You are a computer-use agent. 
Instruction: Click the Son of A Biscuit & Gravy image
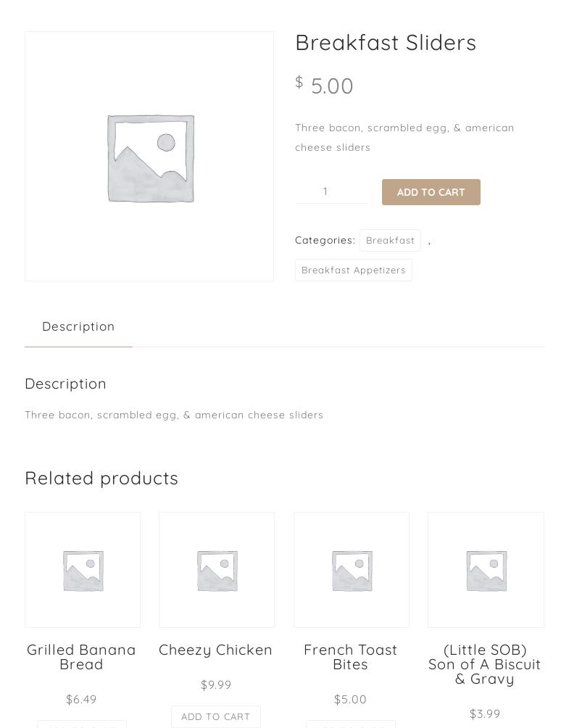(x=486, y=570)
